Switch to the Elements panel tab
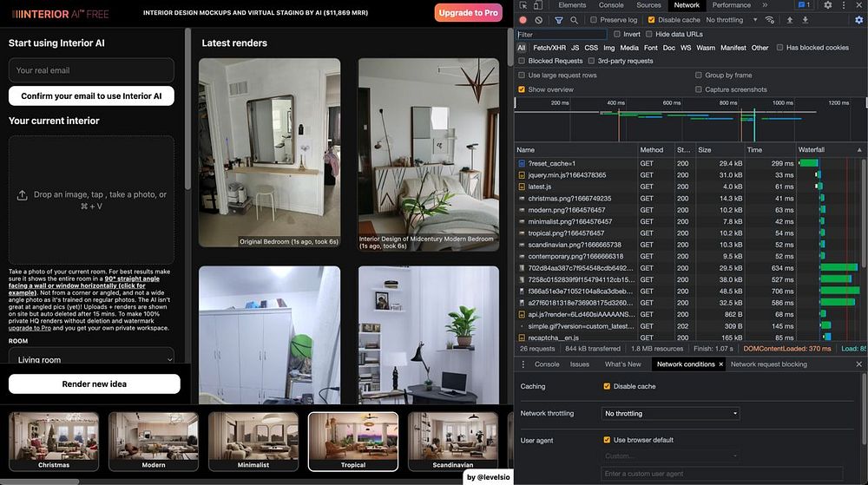The width and height of the screenshot is (868, 485). click(571, 5)
